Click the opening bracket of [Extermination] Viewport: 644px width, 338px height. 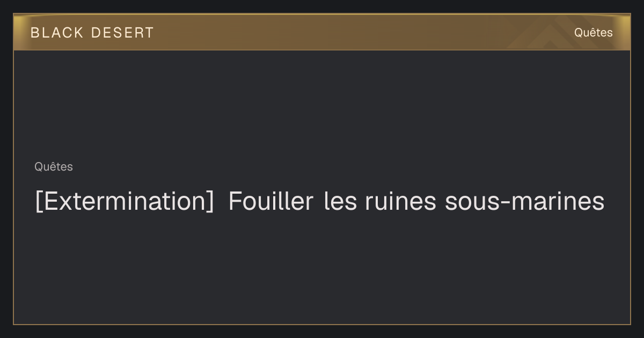(39, 202)
